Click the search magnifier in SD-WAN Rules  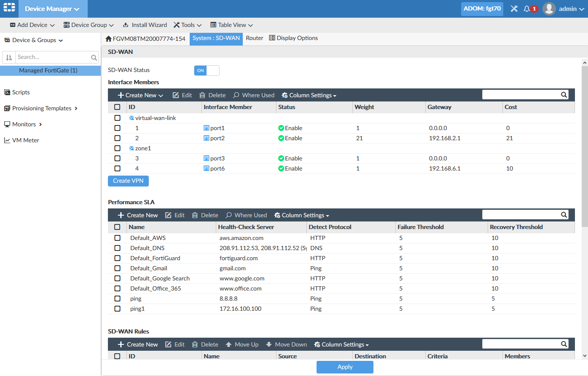(564, 344)
